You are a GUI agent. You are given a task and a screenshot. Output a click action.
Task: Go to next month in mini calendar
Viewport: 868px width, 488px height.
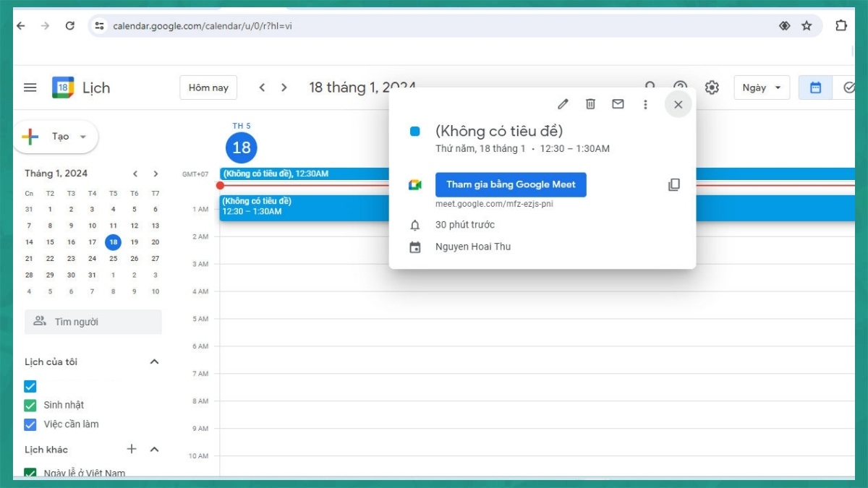tap(156, 174)
